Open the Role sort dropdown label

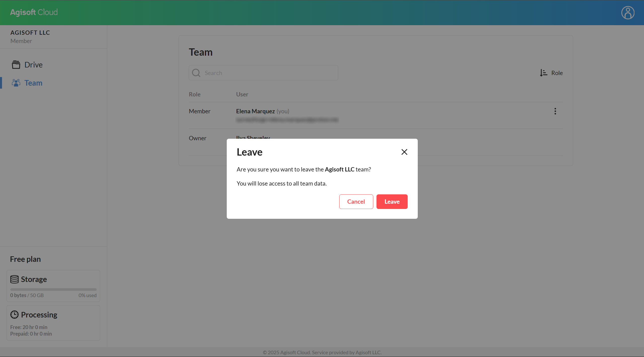pyautogui.click(x=557, y=73)
